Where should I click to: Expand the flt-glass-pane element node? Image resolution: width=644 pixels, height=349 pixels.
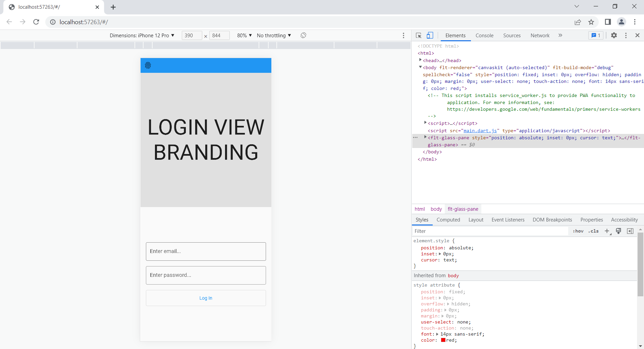point(425,137)
